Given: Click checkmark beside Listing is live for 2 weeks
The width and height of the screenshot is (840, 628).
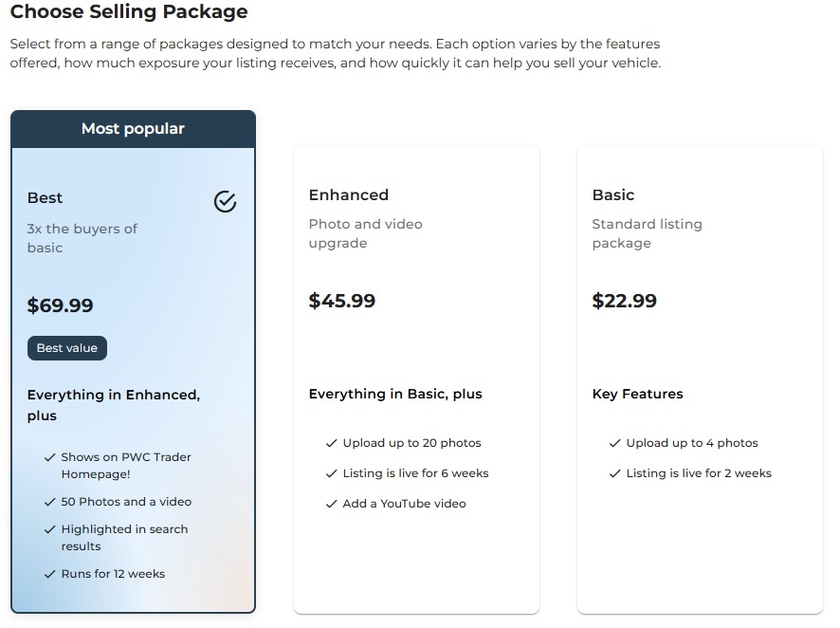Looking at the screenshot, I should coord(614,473).
